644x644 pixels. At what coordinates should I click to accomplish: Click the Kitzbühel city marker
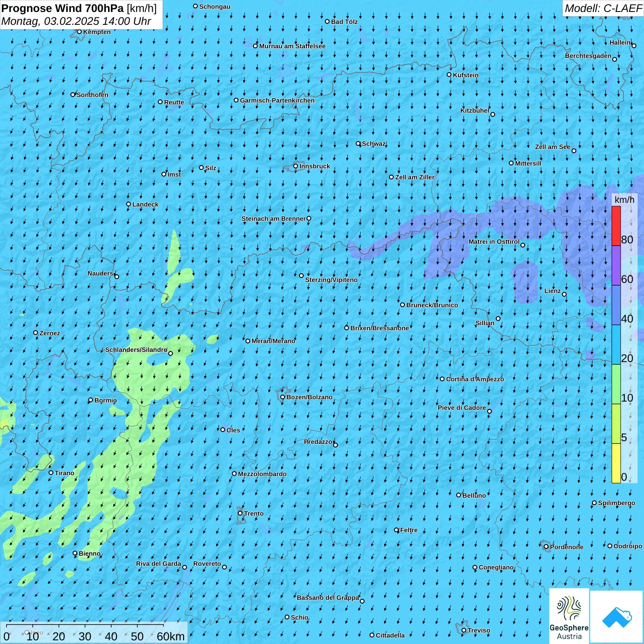493,115
